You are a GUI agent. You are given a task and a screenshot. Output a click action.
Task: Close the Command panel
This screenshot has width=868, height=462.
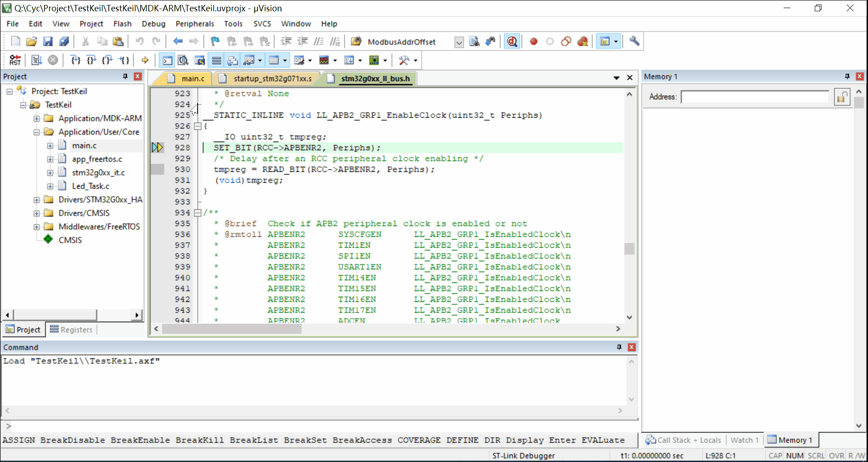(x=632, y=347)
